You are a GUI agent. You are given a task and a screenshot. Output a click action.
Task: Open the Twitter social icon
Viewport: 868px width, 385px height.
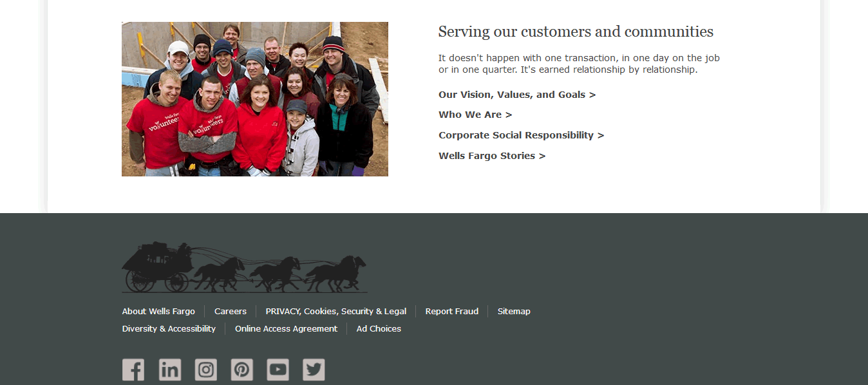pos(314,370)
